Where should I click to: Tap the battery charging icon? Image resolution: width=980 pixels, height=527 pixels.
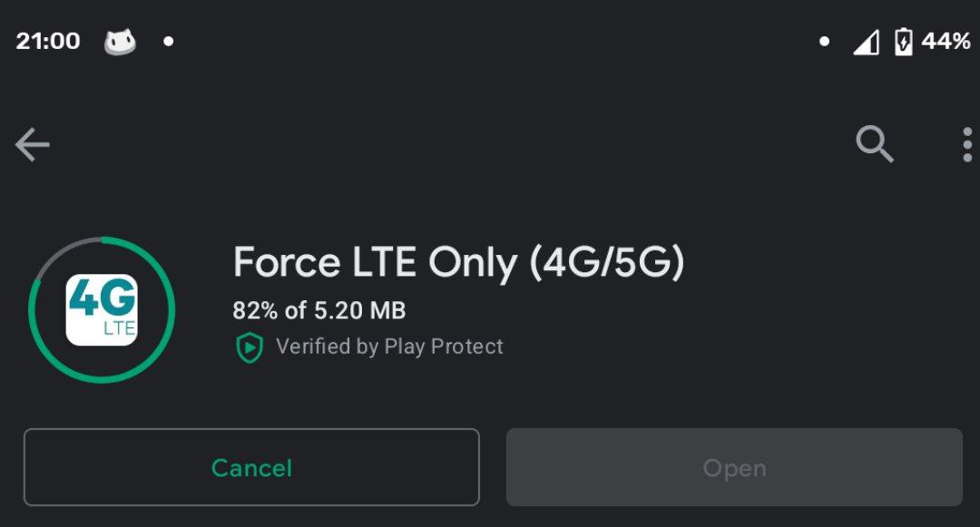903,41
